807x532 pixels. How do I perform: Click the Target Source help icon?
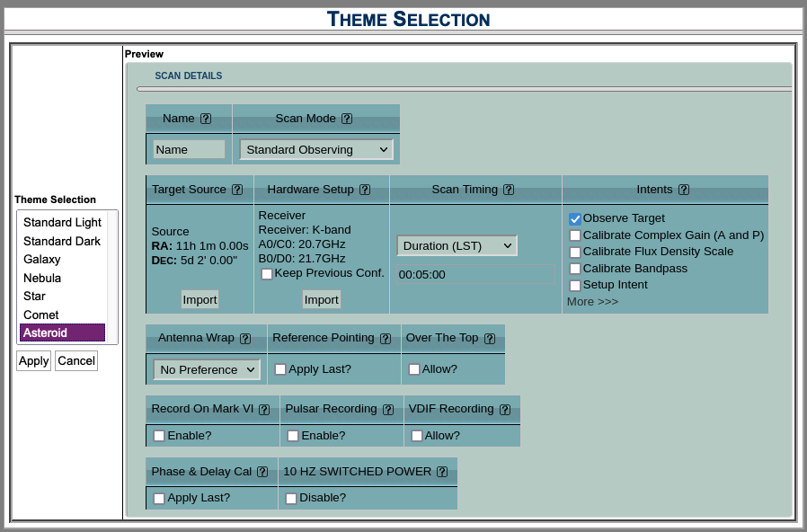tap(236, 190)
